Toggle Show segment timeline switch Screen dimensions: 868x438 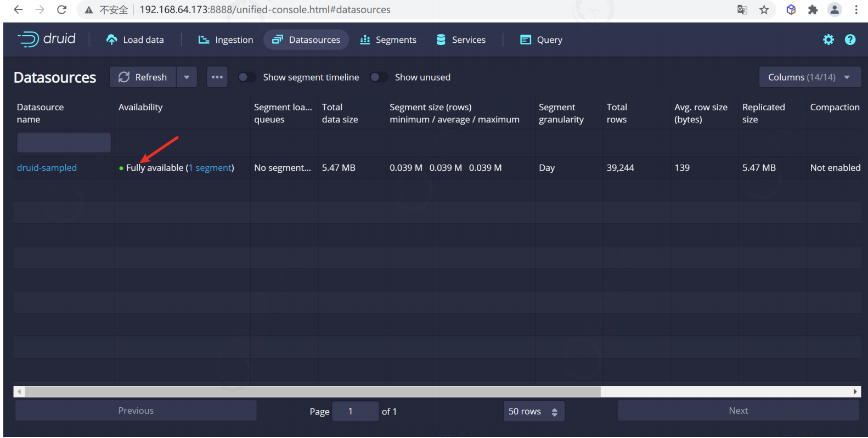[247, 77]
